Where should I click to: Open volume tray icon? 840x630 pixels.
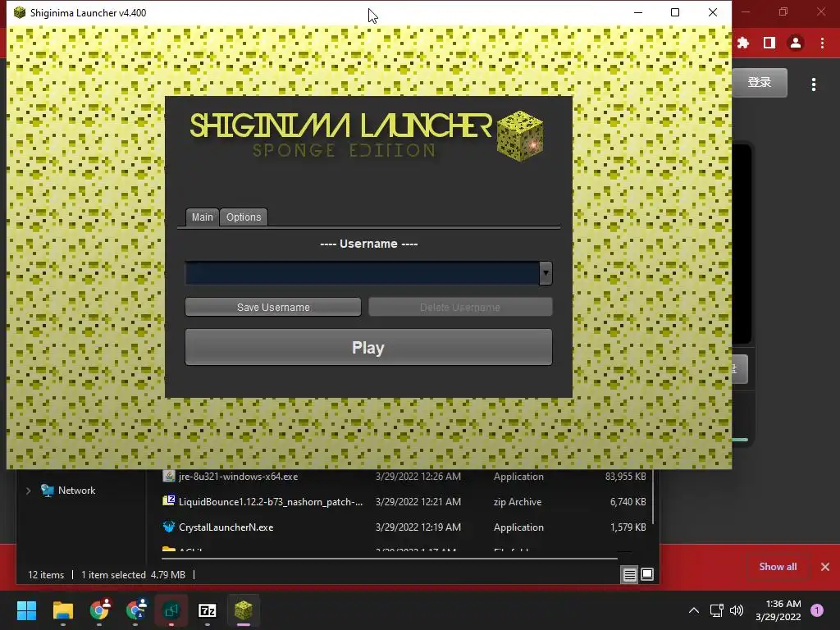point(737,610)
